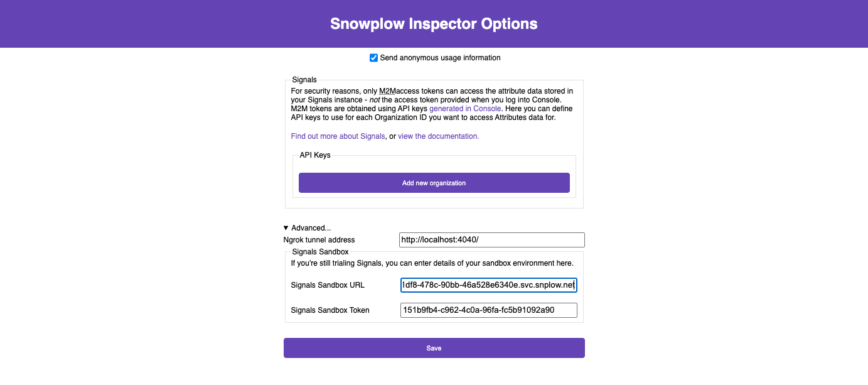
Task: Click the 'API Keys' group label
Action: coord(314,155)
